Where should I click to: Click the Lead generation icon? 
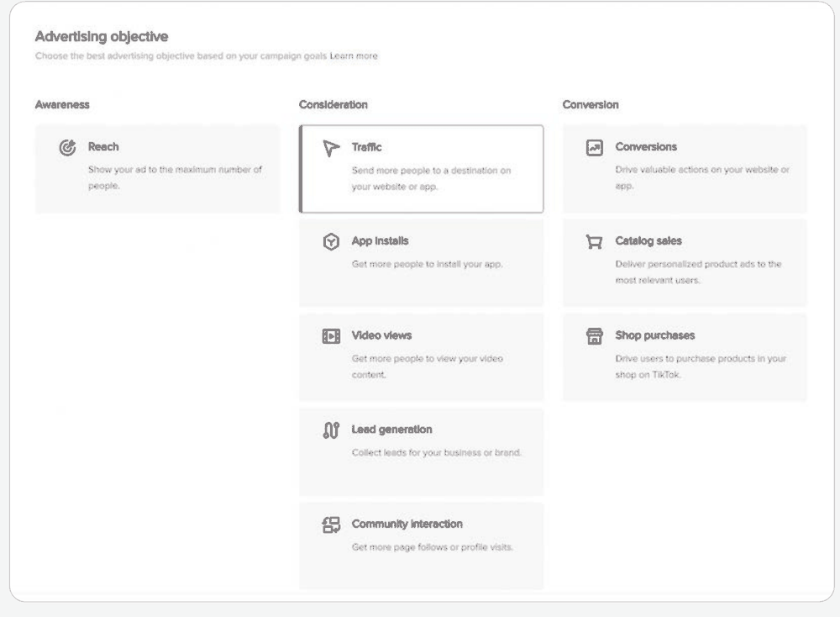pyautogui.click(x=331, y=430)
